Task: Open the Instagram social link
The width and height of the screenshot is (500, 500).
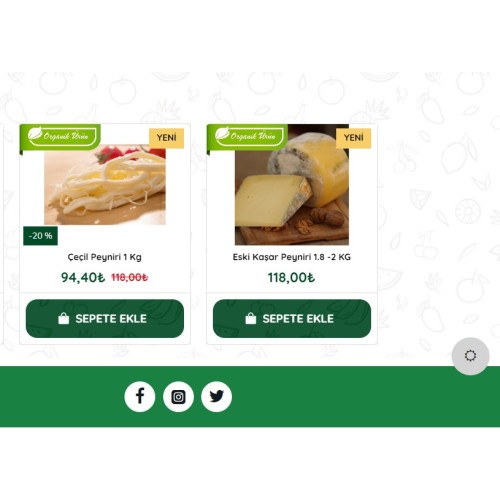Action: 178,396
